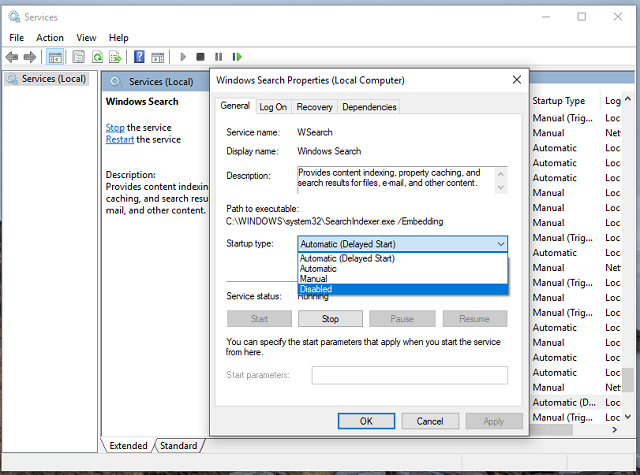This screenshot has width=640, height=475.
Task: Click the Forward arrow toolbar icon
Action: [30, 57]
